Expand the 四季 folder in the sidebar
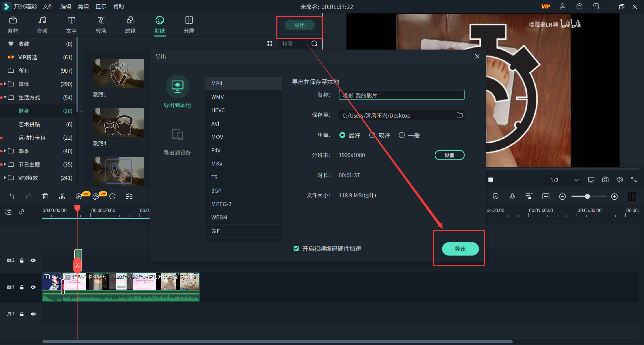 4,151
